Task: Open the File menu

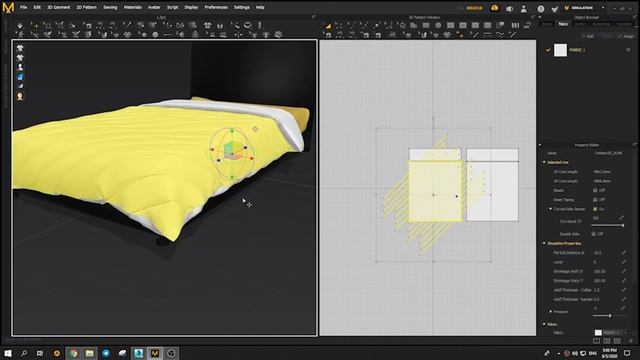Action: pos(24,7)
